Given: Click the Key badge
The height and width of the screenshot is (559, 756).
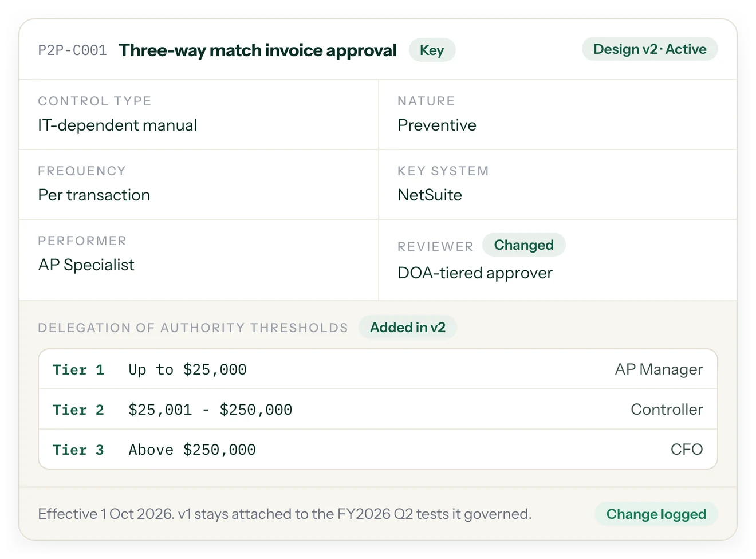Looking at the screenshot, I should (x=432, y=50).
